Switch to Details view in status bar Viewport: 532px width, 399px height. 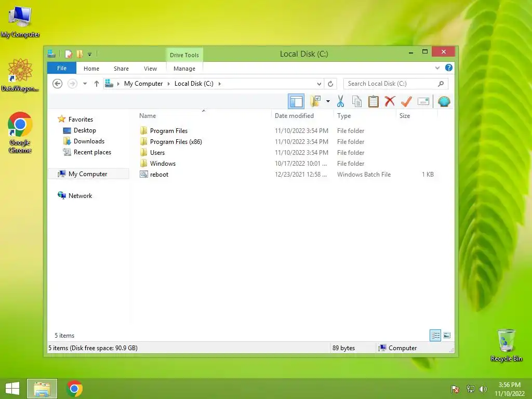pos(435,335)
